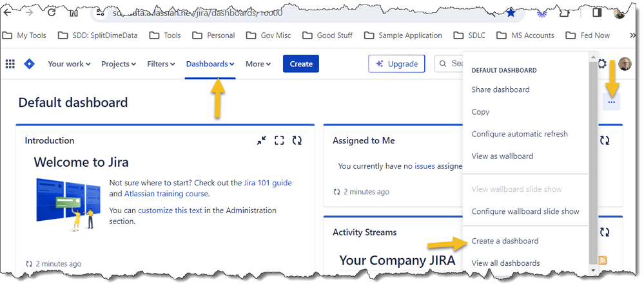This screenshot has height=291, width=644.
Task: Open the Sample Application bookmark folder
Action: click(404, 35)
